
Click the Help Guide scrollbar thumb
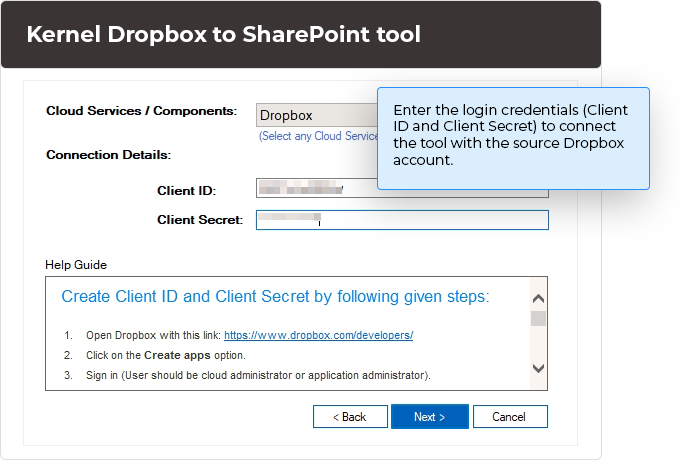tap(538, 319)
